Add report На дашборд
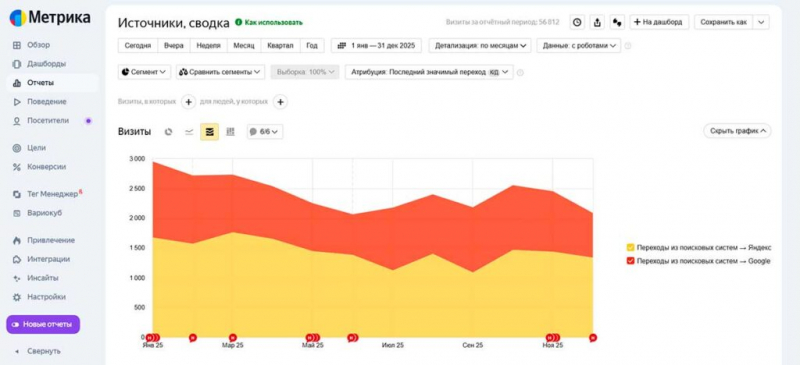 659,22
